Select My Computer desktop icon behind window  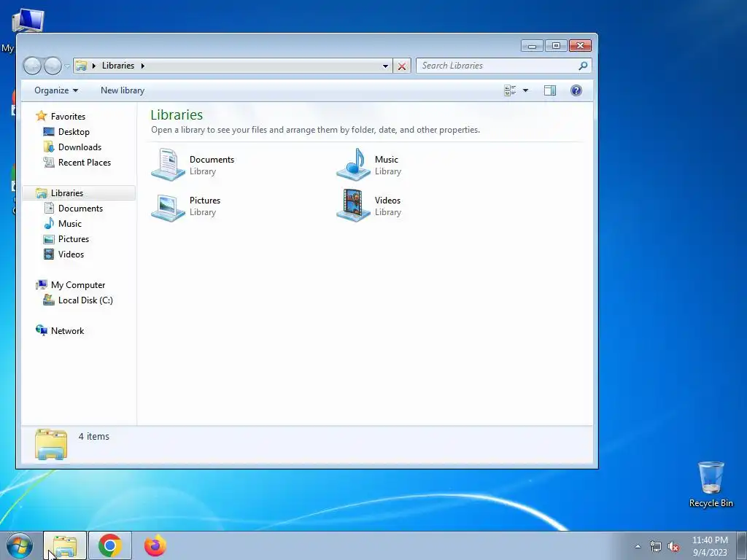pos(28,20)
